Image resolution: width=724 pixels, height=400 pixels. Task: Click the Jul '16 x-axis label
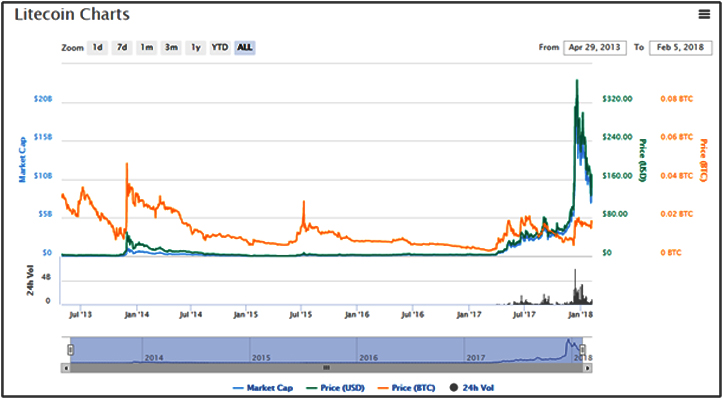coord(412,315)
